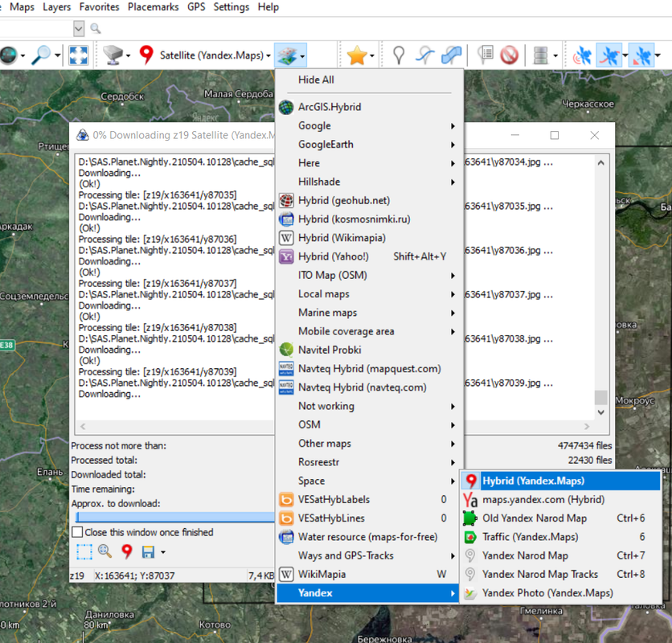The image size is (672, 643).
Task: Enable Yandex Photo (Yandex.Maps) layer
Action: [x=560, y=593]
